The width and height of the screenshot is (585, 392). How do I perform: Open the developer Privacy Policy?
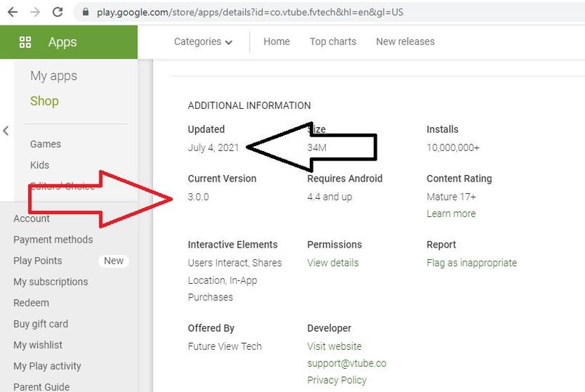[337, 380]
